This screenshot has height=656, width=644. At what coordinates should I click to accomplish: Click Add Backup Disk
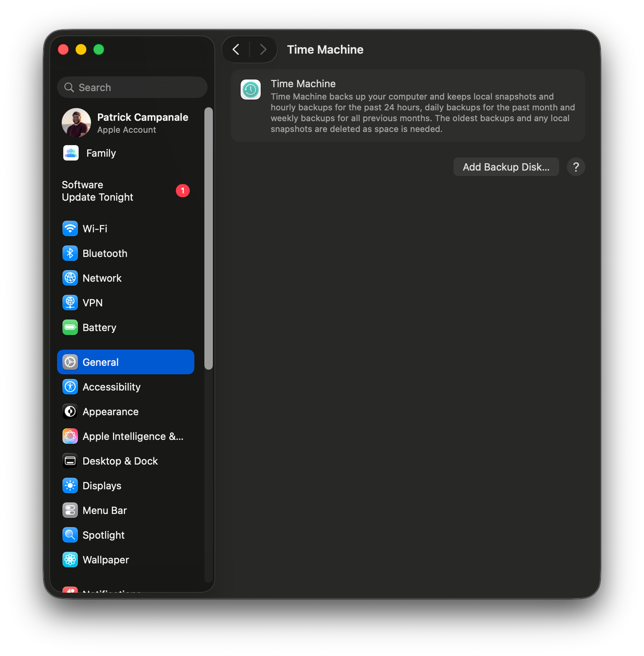506,167
